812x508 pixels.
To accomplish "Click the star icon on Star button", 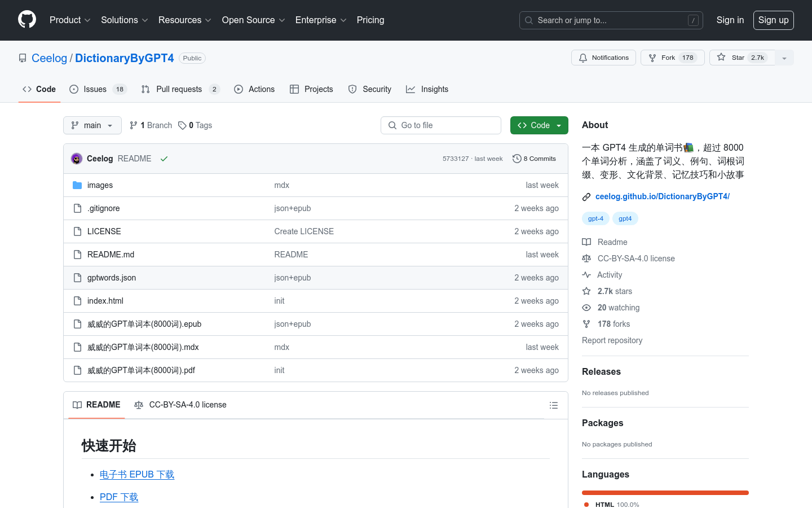I will point(721,57).
